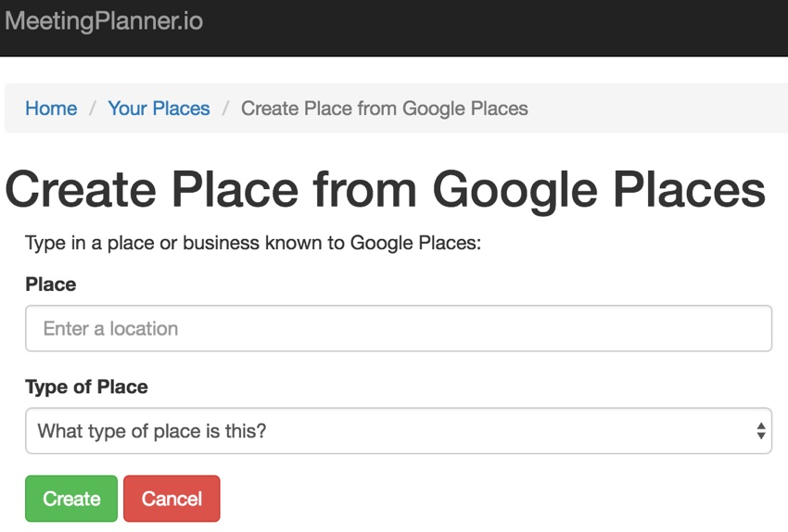Click the current breadcrumb 'Create Place from Google Places'
The width and height of the screenshot is (788, 532).
click(x=384, y=108)
